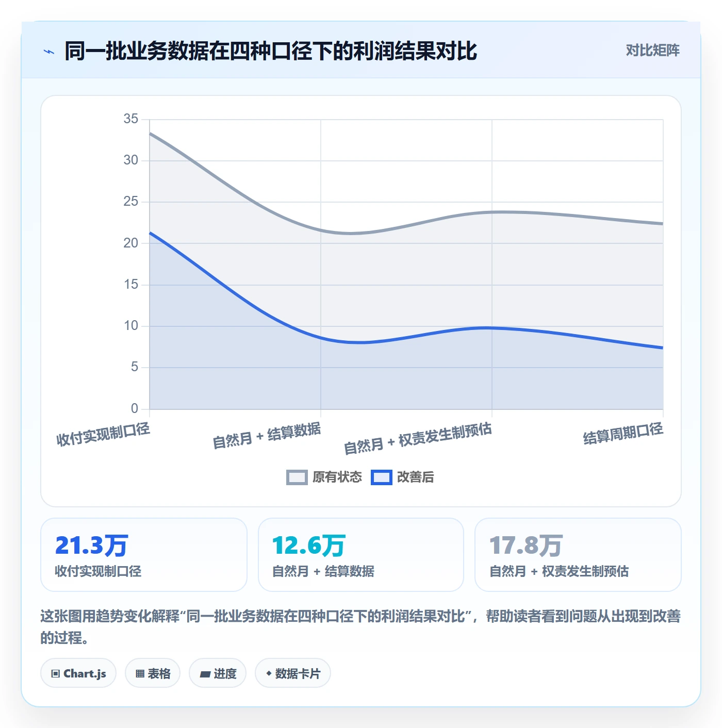Click the 12.6万 value text
722x728 pixels.
tap(308, 545)
